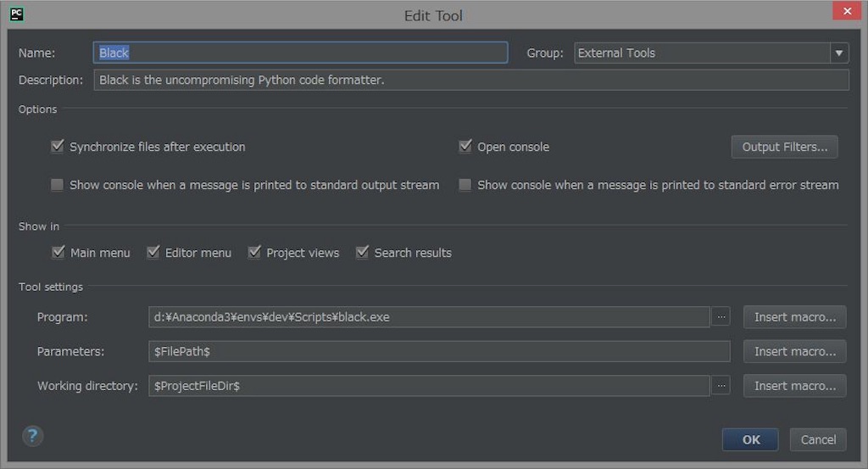Insert macro for the Working directory field
Image resolution: width=868 pixels, height=469 pixels.
pos(795,386)
